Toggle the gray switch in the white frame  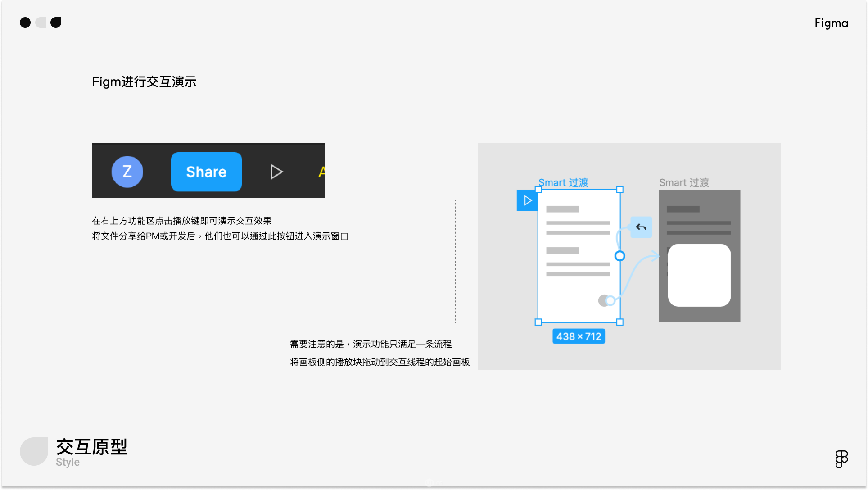pos(606,300)
